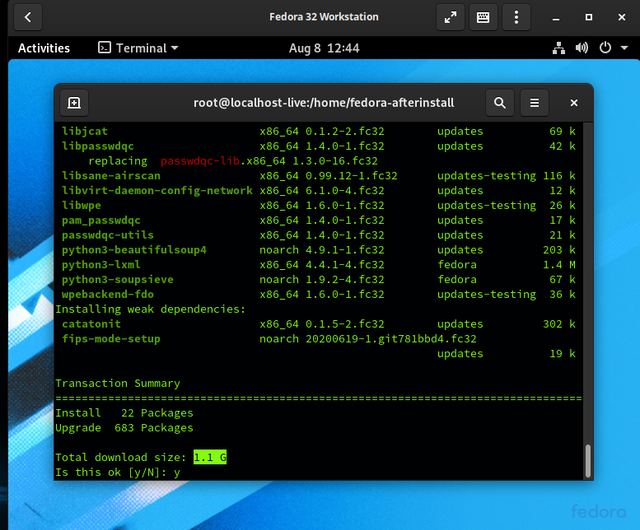Open the terminal hamburger menu
The height and width of the screenshot is (530, 640).
click(x=534, y=102)
